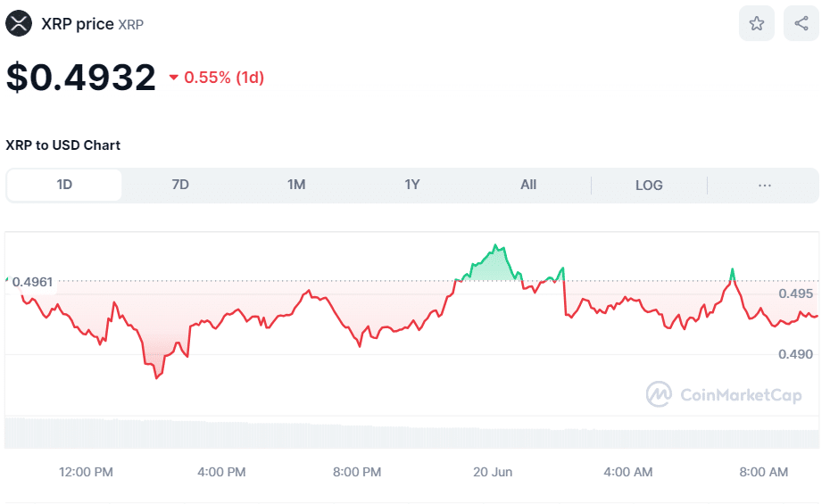The height and width of the screenshot is (504, 830).
Task: Open the three-dot more options menu
Action: [x=764, y=186]
